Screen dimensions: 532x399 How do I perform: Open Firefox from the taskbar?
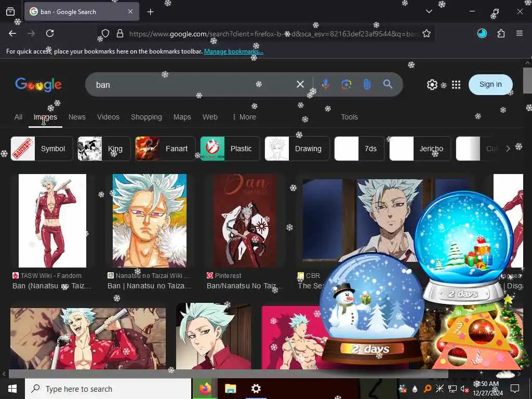pos(205,389)
